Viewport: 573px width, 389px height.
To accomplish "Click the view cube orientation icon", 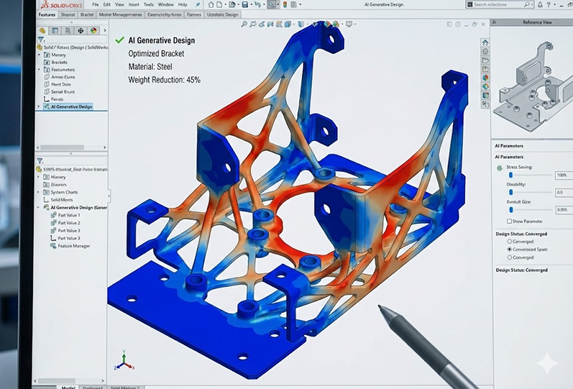I will tap(288, 24).
